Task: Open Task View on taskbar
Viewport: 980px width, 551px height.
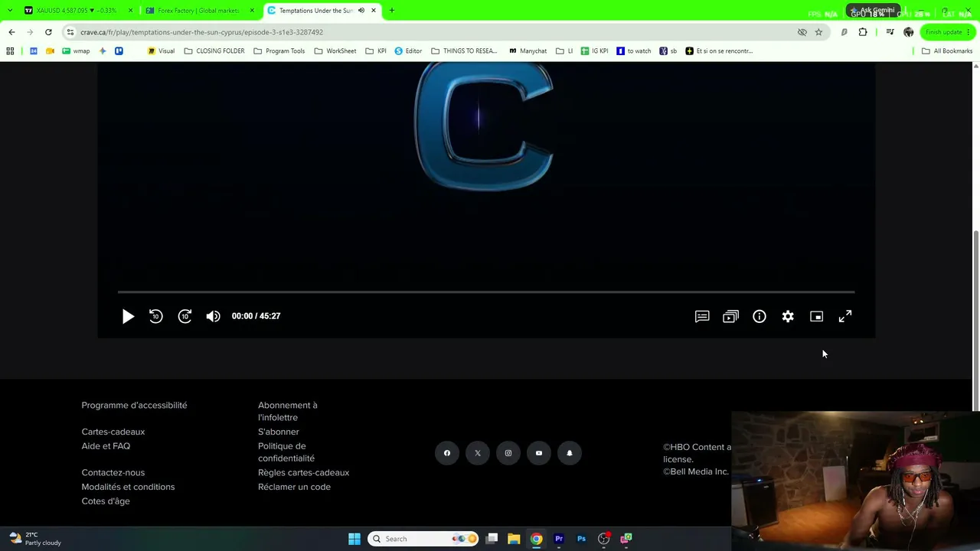Action: pos(492,539)
